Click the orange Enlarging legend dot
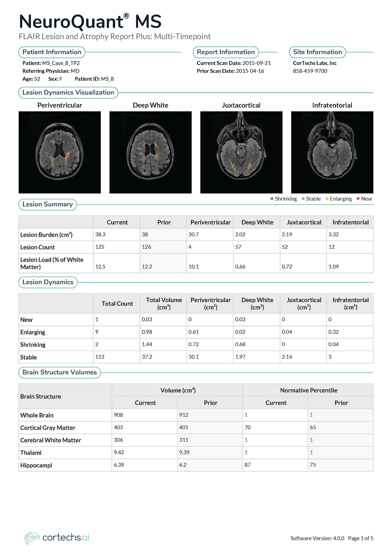The width and height of the screenshot is (392, 554). click(x=327, y=199)
